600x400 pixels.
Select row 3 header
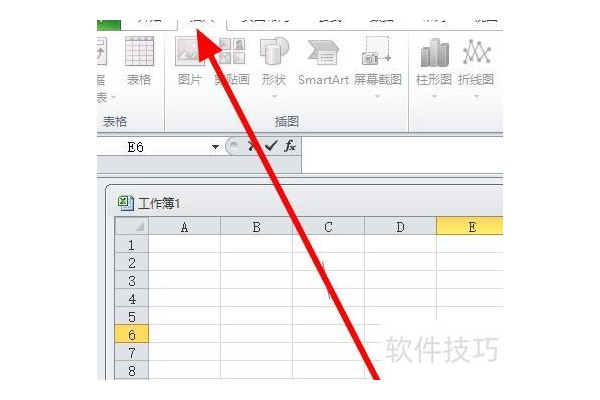132,280
